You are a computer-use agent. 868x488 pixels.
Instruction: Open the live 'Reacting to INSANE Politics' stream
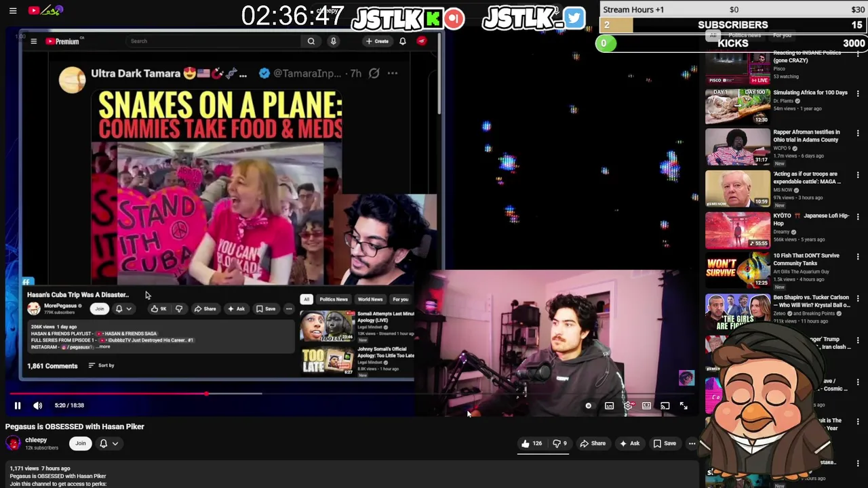click(738, 67)
